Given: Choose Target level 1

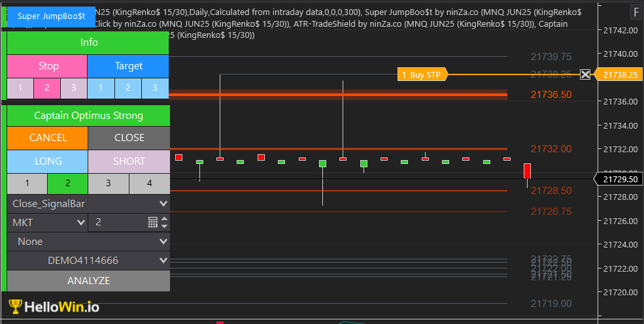Looking at the screenshot, I should pos(101,88).
